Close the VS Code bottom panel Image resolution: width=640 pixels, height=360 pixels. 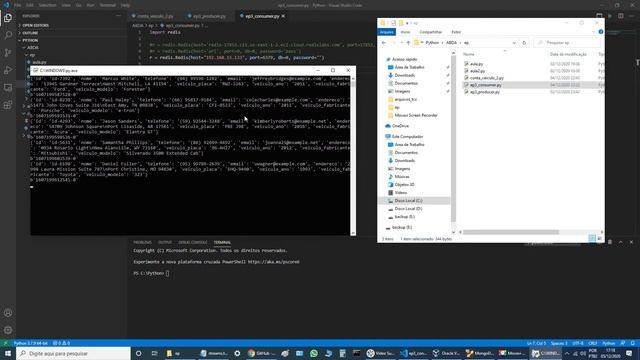pyautogui.click(x=631, y=242)
